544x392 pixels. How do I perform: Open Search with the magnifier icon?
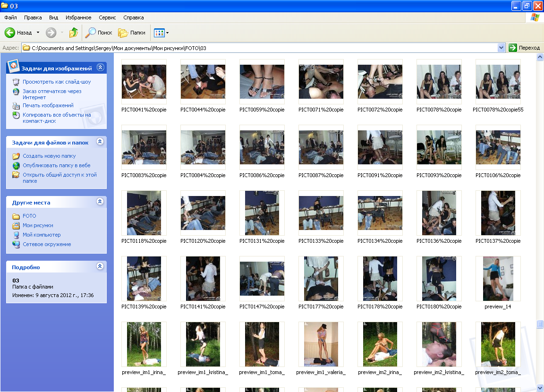tap(90, 33)
